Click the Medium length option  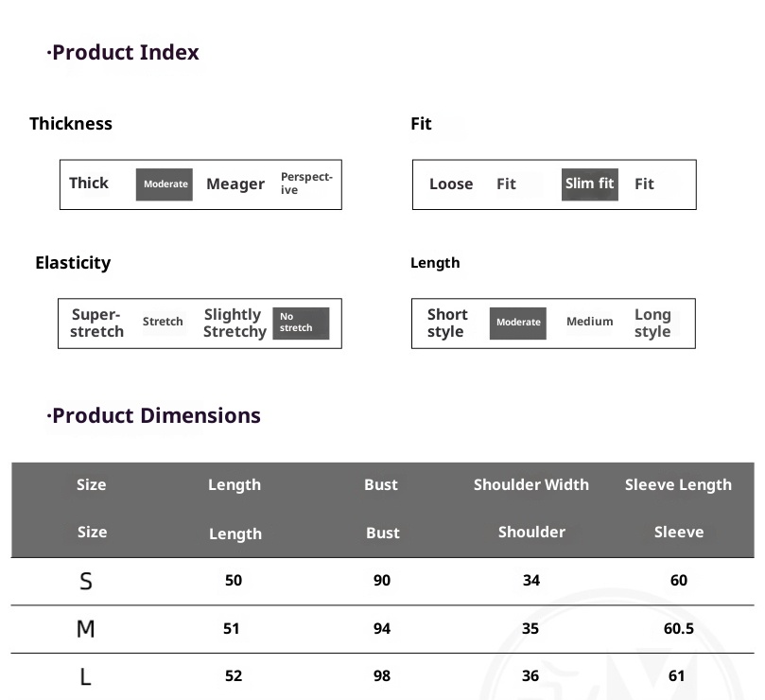[x=589, y=322]
